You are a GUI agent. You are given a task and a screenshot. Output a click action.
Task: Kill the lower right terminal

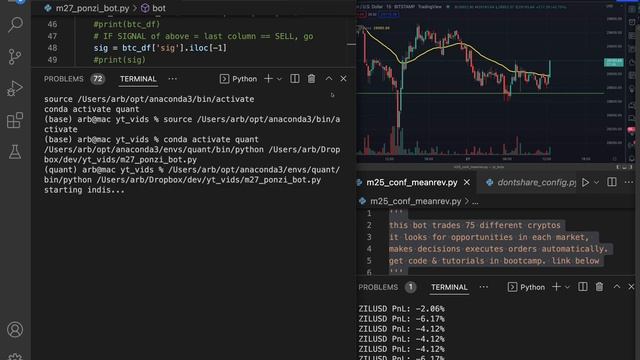(599, 287)
